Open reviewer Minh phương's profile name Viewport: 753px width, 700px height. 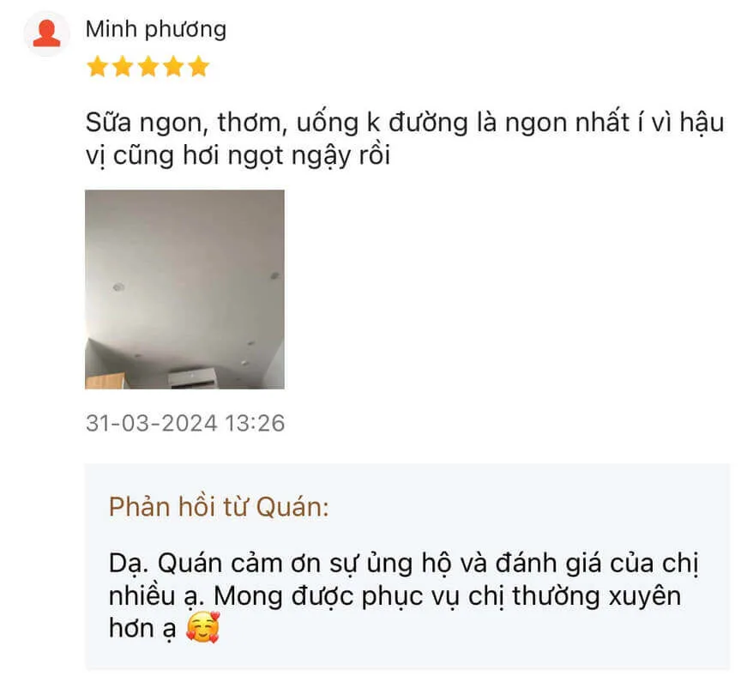(x=155, y=29)
